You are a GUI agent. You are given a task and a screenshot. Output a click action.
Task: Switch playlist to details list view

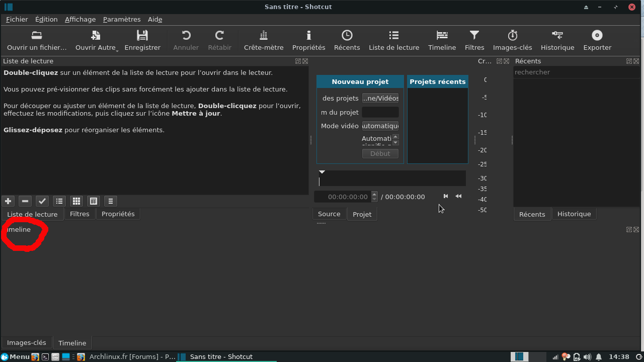(x=59, y=201)
